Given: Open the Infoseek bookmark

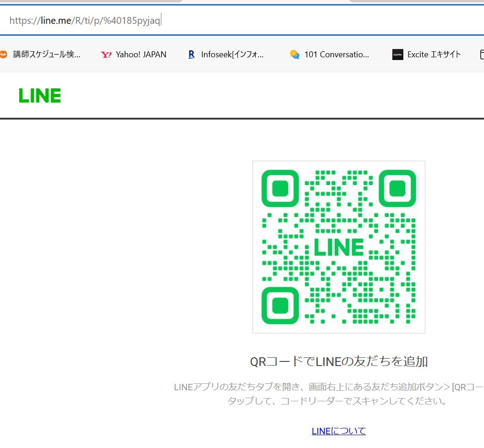Looking at the screenshot, I should 225,55.
